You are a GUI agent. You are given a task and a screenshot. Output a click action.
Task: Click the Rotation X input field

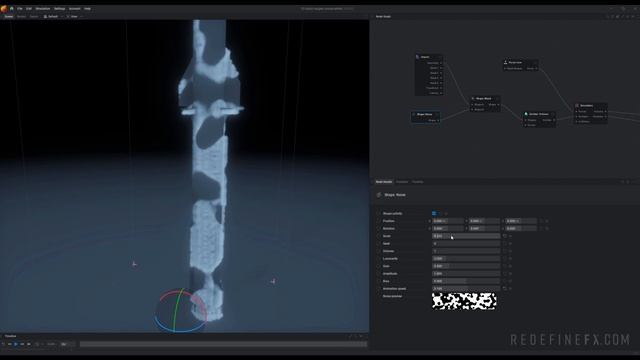pos(448,228)
